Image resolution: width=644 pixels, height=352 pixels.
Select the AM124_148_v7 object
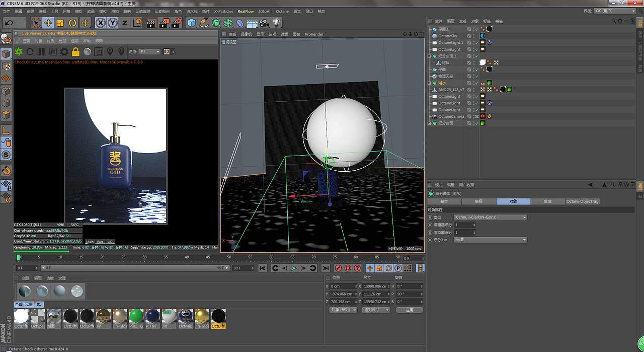click(451, 90)
